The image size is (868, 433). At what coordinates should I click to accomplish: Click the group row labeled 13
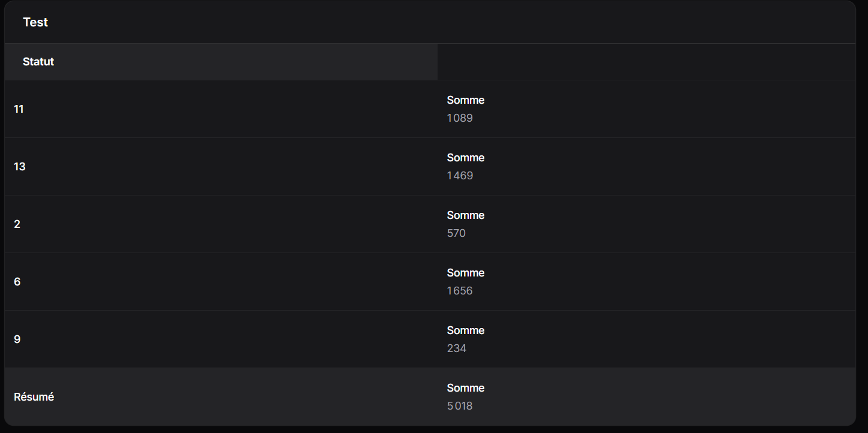pyautogui.click(x=430, y=167)
